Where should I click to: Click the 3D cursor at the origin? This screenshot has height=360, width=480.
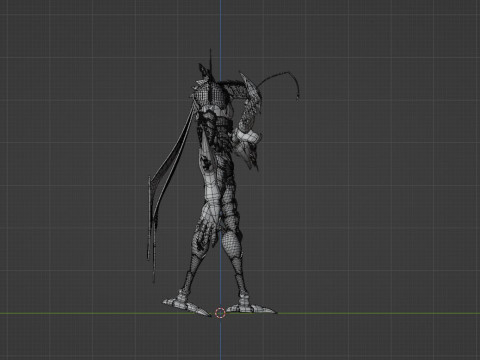pyautogui.click(x=220, y=313)
